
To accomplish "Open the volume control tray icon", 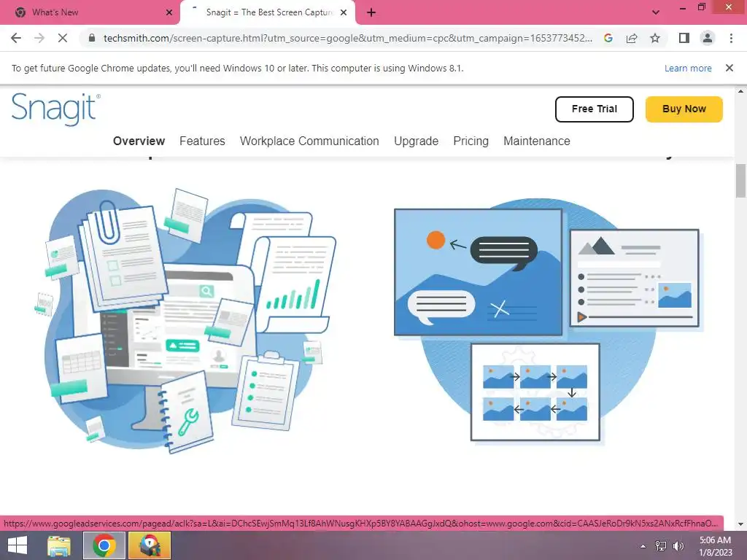I will tap(678, 546).
